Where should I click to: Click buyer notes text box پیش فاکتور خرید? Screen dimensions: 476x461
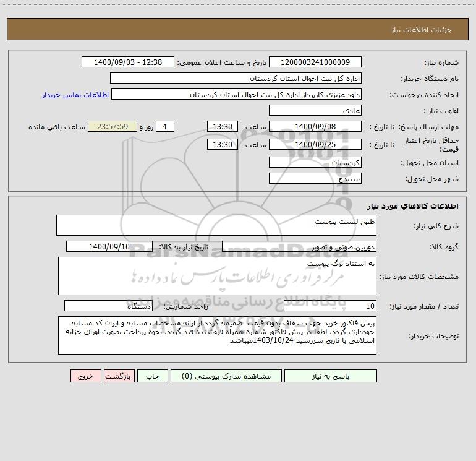(x=217, y=335)
